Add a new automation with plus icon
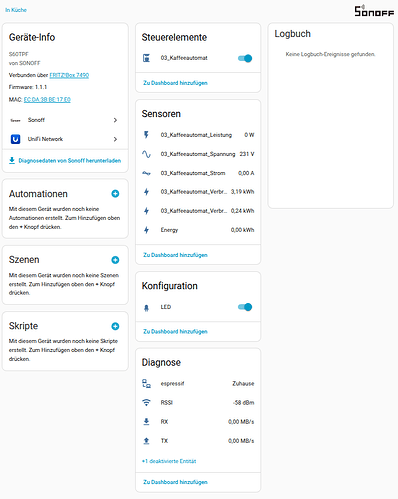 (115, 194)
